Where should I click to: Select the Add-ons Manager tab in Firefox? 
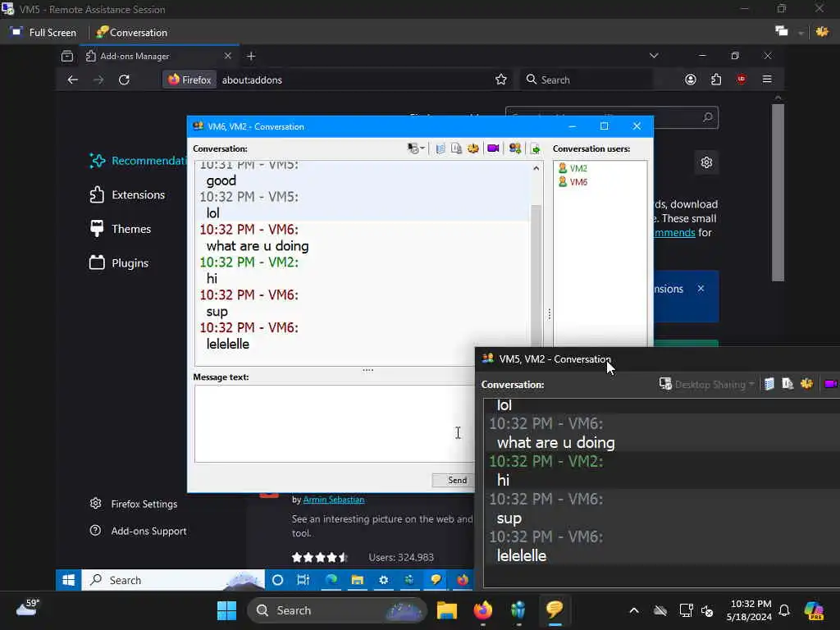159,56
